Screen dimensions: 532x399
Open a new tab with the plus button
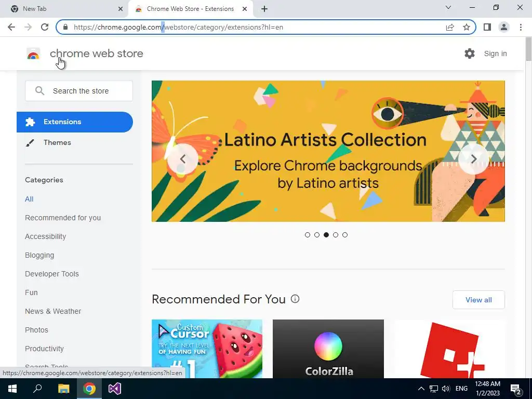pyautogui.click(x=264, y=9)
